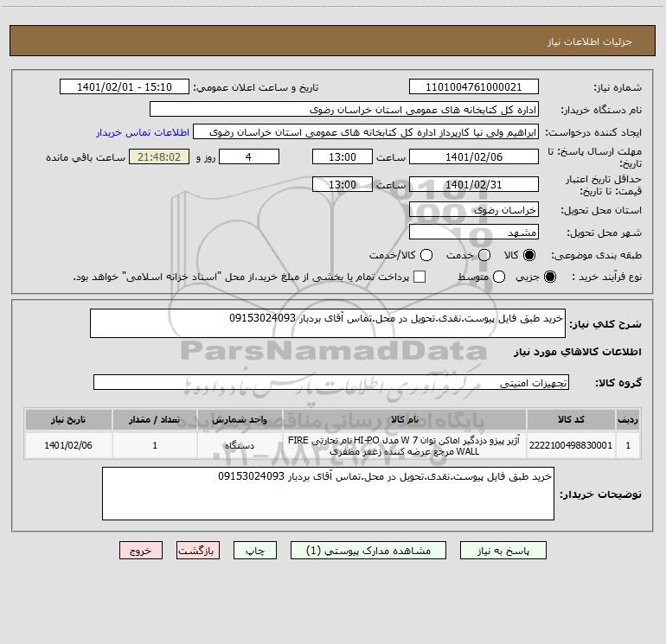
Task: Click the تاریخ نیاز column header
Action: [68, 419]
